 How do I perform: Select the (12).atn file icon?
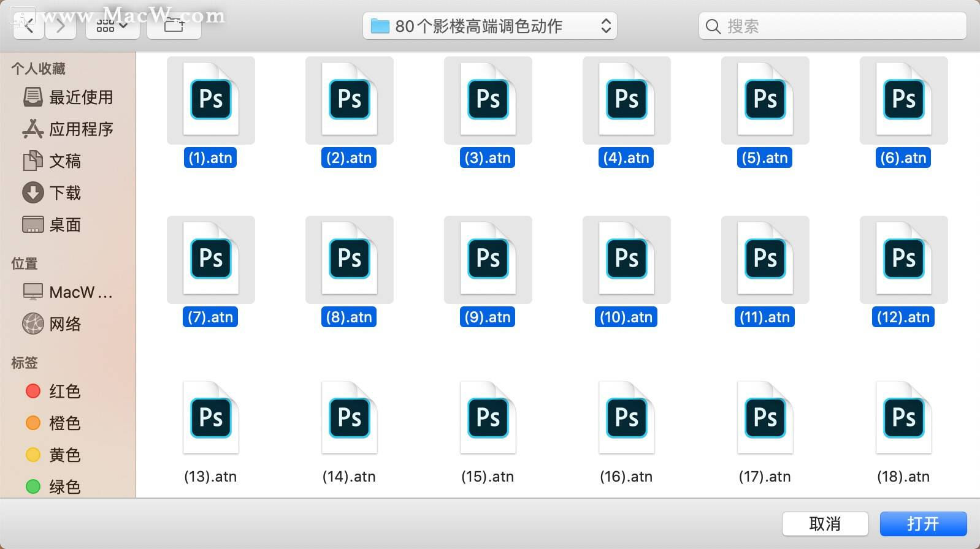[x=904, y=259]
